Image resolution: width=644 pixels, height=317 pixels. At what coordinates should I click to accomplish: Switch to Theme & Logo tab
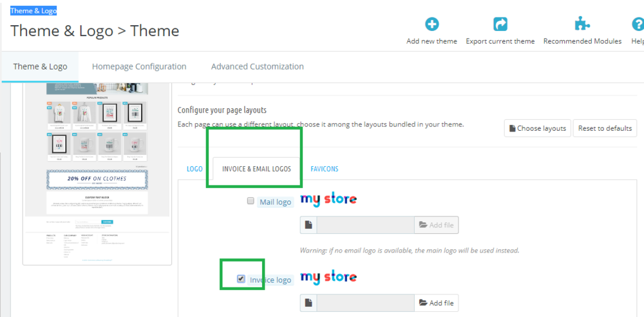pos(40,66)
